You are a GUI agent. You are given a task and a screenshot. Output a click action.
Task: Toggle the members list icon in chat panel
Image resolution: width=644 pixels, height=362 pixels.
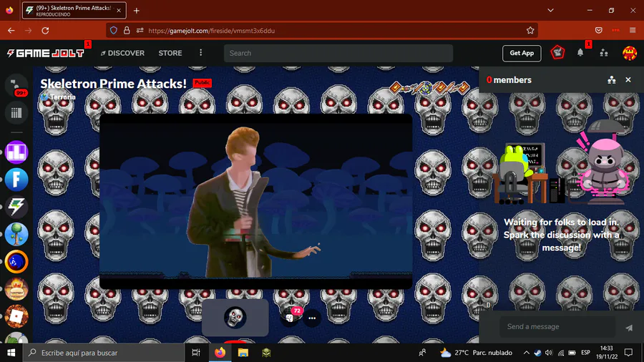click(x=612, y=80)
